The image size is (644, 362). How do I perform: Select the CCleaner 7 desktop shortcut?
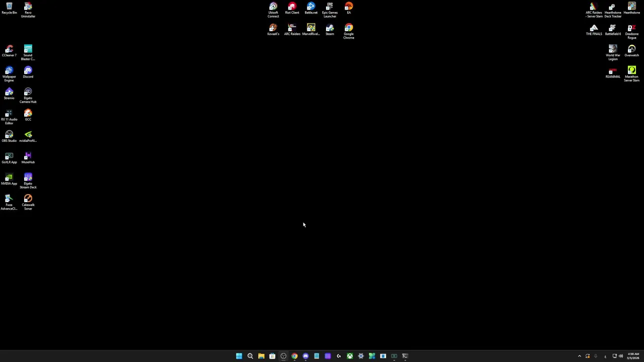click(9, 51)
